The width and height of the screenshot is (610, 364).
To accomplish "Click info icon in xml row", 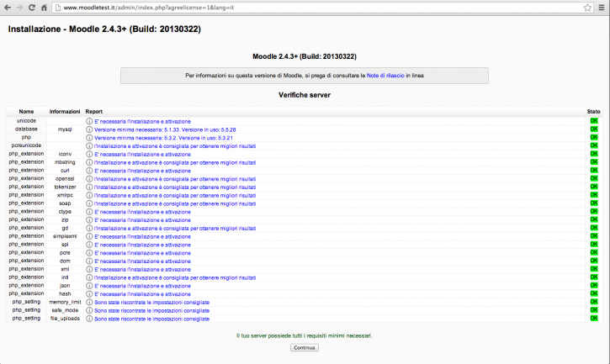I will point(89,270).
